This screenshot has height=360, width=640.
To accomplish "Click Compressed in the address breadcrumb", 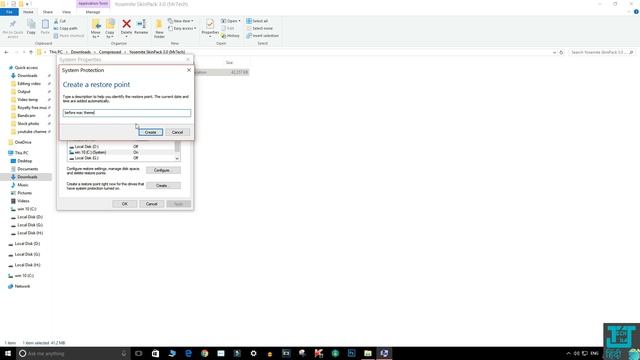I will (x=110, y=52).
